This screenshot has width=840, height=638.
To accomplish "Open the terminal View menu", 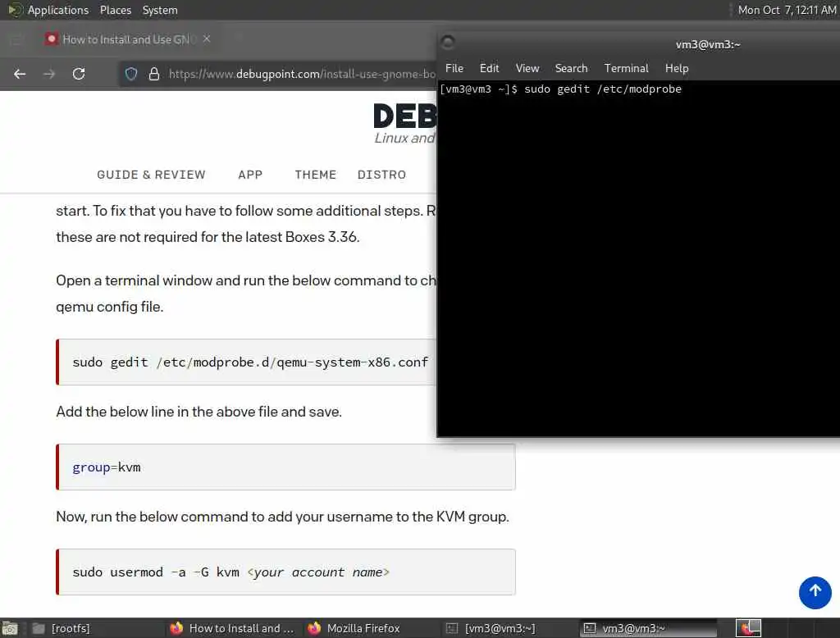I will click(x=527, y=68).
